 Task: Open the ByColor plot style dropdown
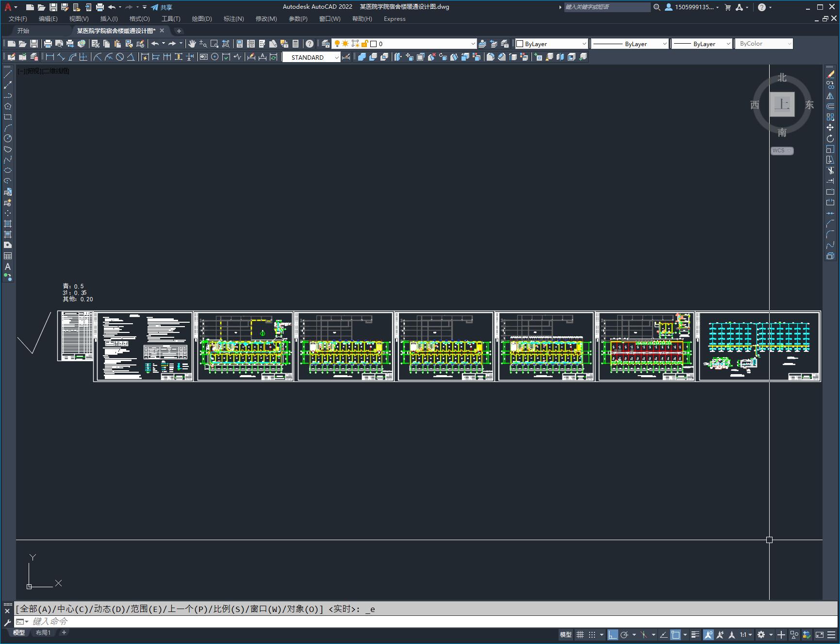point(764,44)
